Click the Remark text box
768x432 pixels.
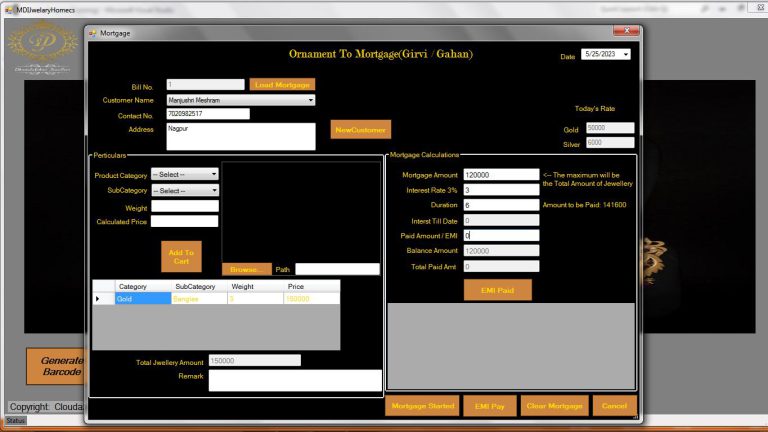pyautogui.click(x=295, y=380)
